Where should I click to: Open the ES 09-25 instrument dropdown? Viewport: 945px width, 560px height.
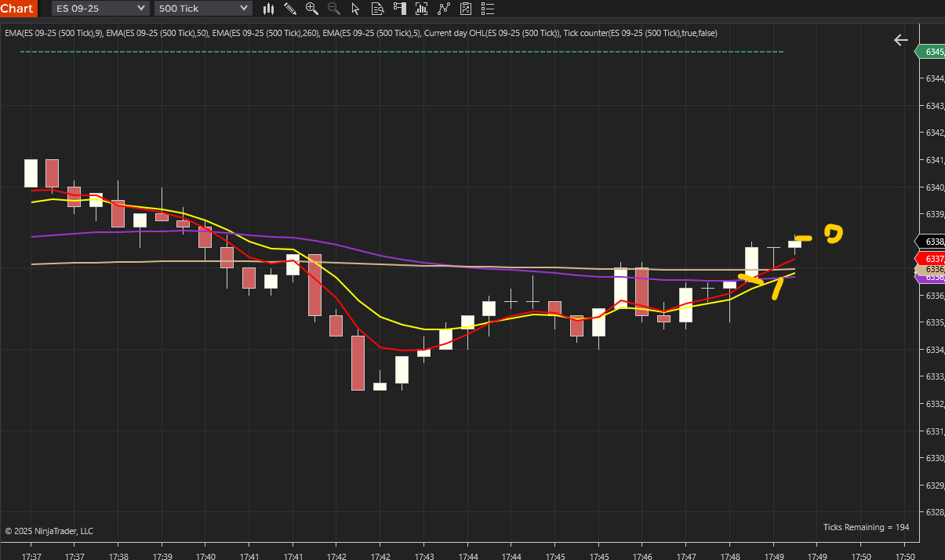coord(100,9)
